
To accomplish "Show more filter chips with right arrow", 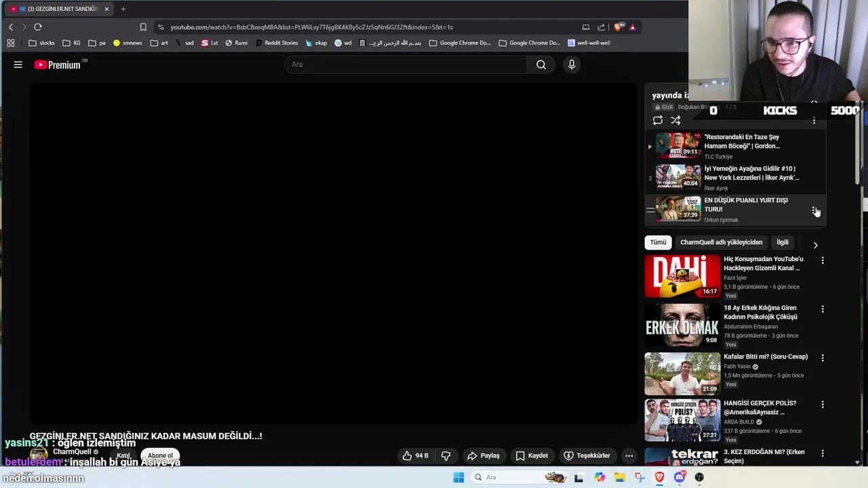I will tap(815, 245).
